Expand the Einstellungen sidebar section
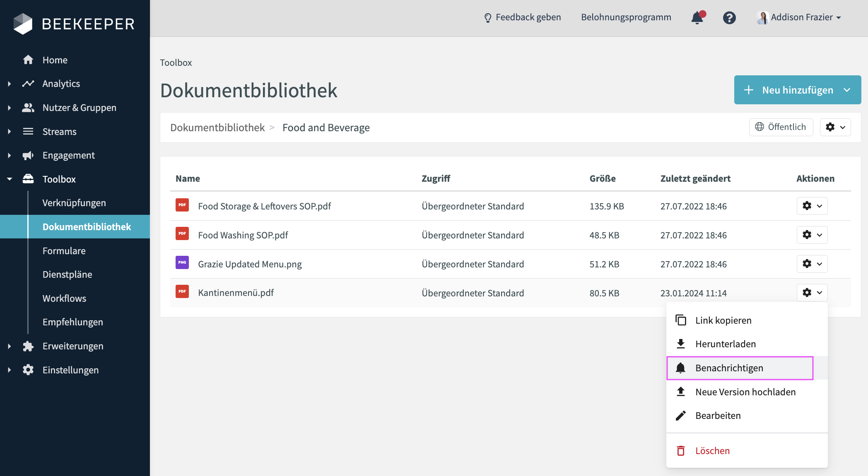The image size is (868, 476). tap(9, 370)
